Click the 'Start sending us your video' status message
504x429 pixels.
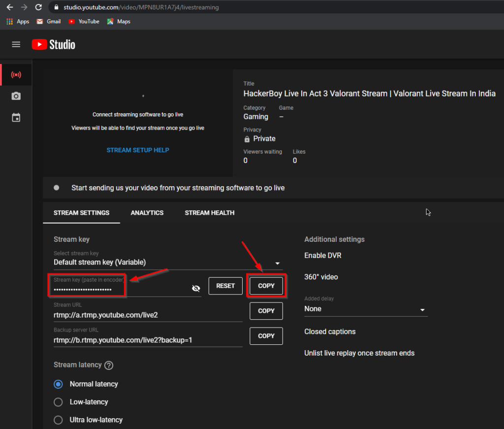click(x=178, y=188)
